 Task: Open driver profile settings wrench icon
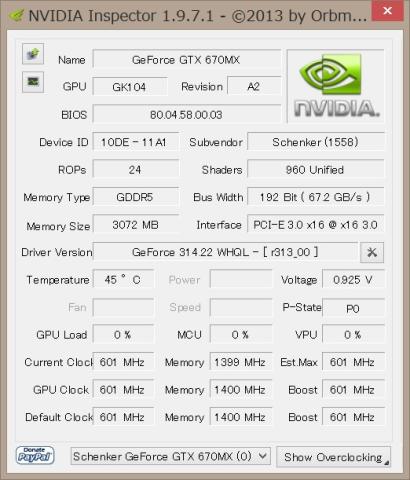372,252
